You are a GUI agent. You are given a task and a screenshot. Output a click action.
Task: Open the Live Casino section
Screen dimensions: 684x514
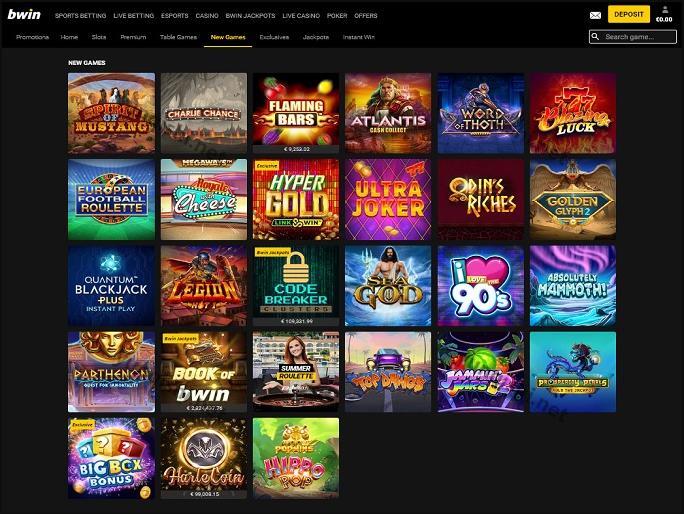pos(301,16)
